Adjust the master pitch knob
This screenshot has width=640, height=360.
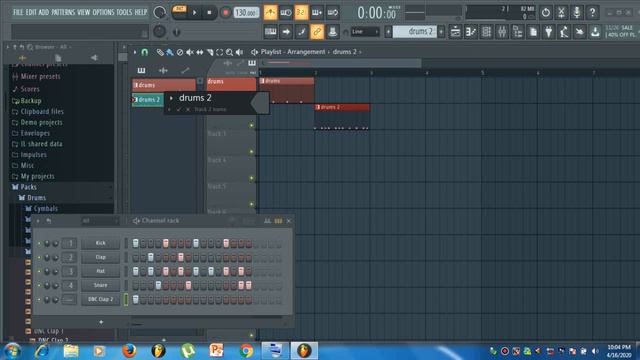pos(160,31)
